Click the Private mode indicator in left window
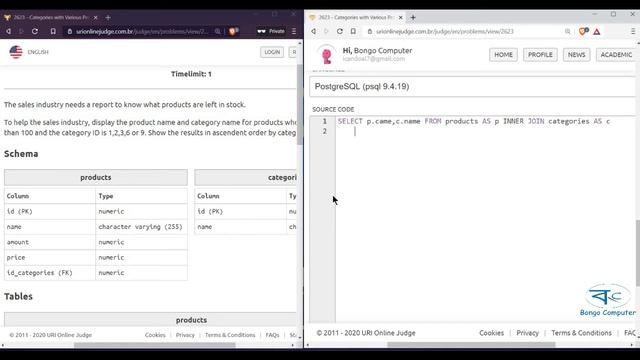640x360 pixels. (271, 31)
